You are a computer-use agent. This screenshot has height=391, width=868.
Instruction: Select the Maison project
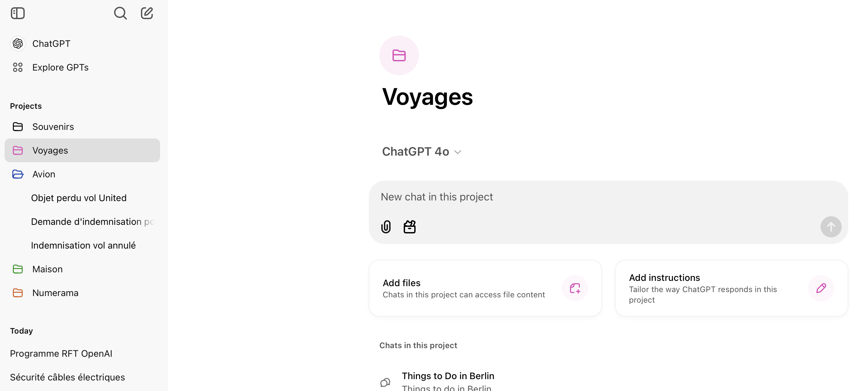click(x=82, y=269)
